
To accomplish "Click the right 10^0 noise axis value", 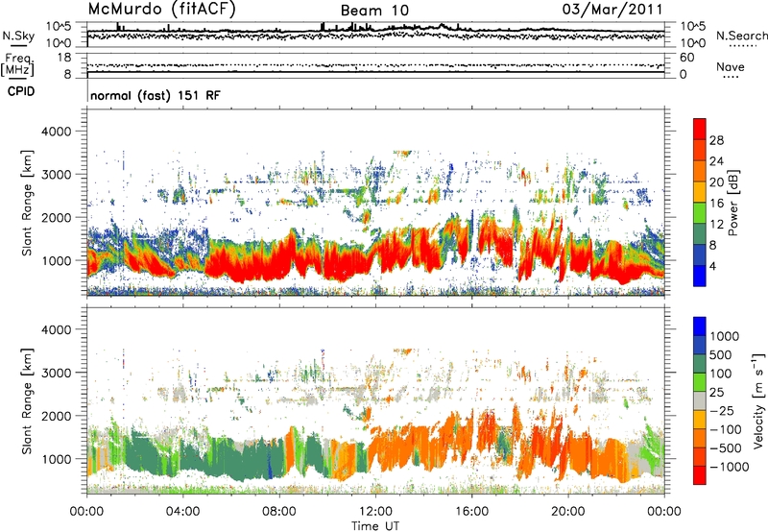I will pos(693,43).
